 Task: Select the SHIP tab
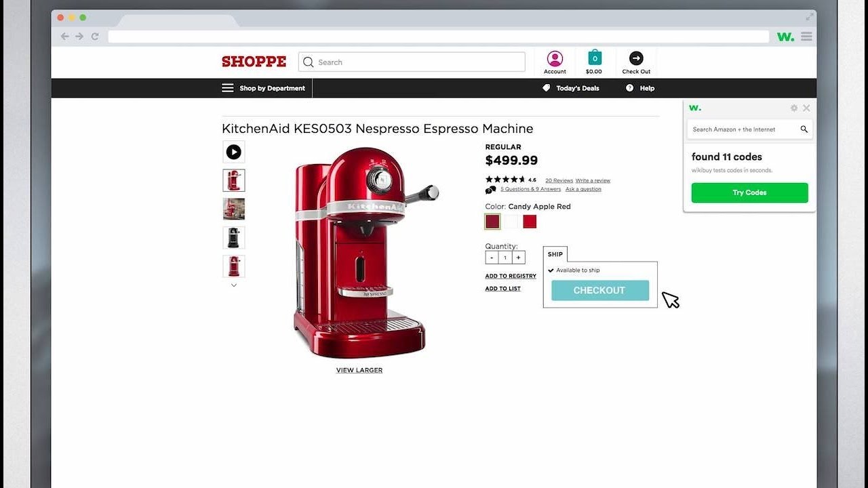(555, 254)
